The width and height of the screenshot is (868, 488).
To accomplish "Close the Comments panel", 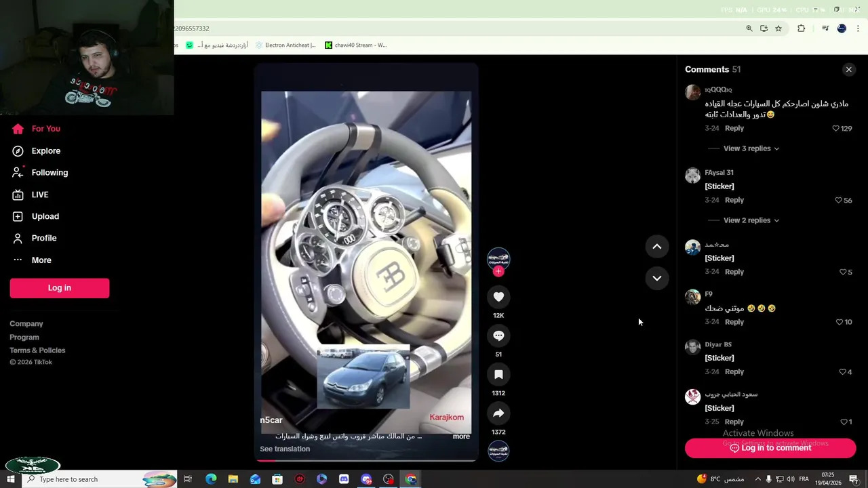I will (x=848, y=70).
